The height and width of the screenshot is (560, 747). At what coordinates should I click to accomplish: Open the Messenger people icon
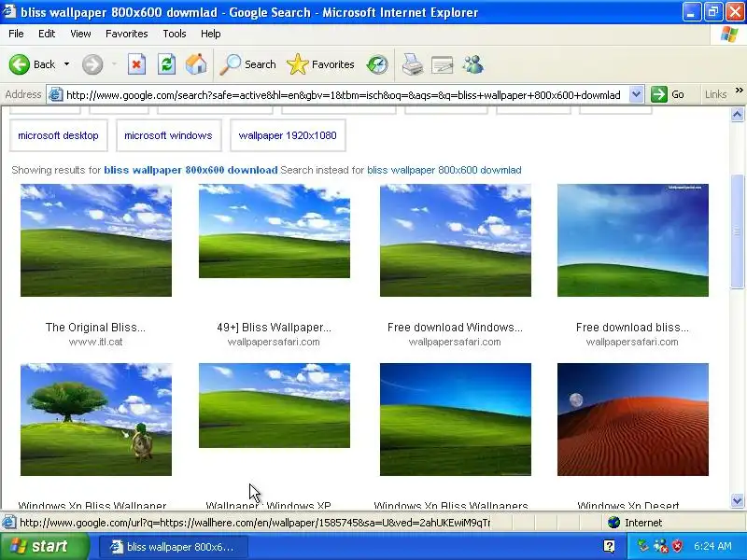point(473,64)
